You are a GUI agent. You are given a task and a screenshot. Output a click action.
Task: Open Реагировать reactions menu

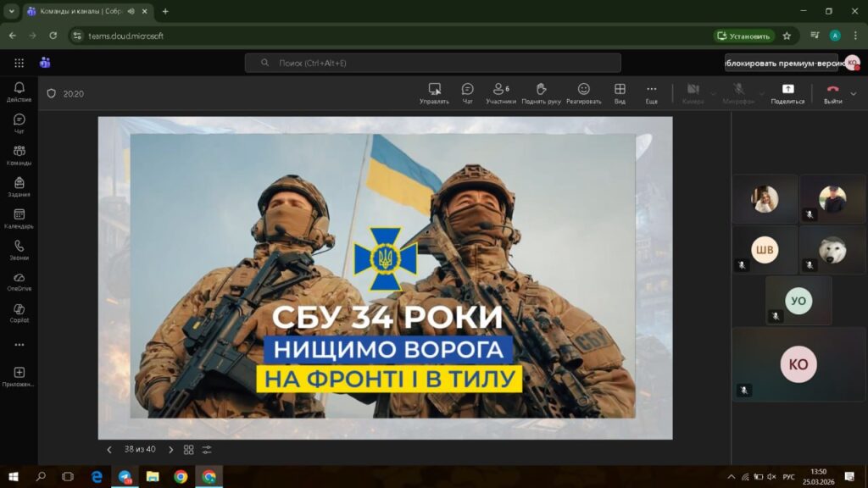(x=583, y=92)
